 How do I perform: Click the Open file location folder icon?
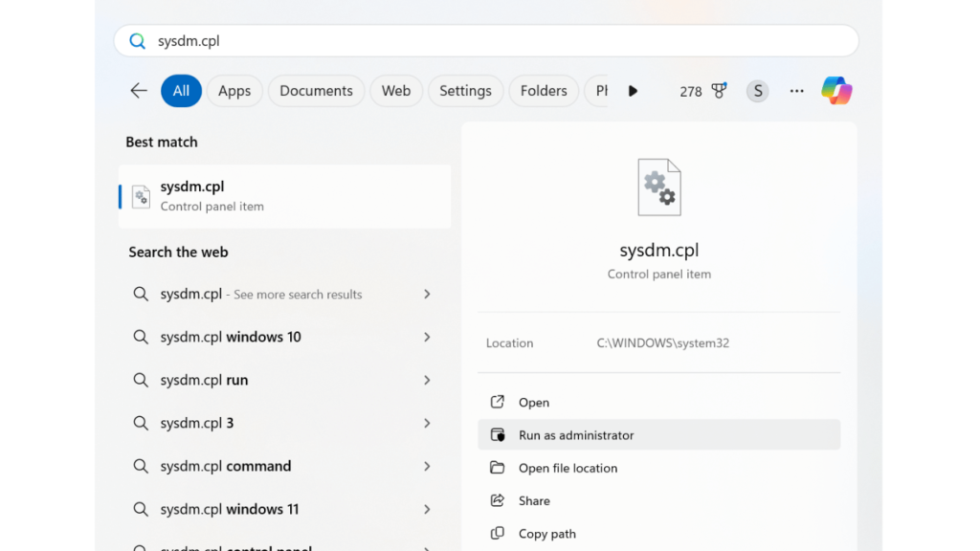pyautogui.click(x=498, y=467)
